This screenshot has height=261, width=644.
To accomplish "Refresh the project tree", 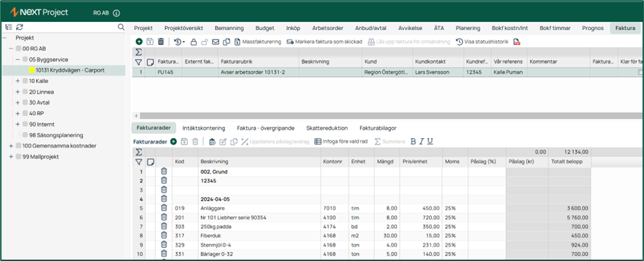I will pyautogui.click(x=19, y=27).
